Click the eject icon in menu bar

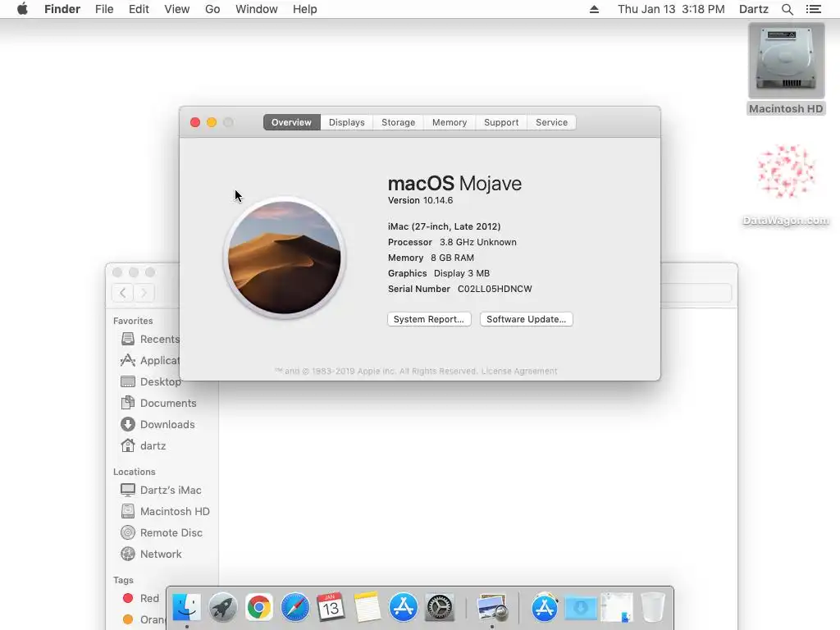[594, 9]
